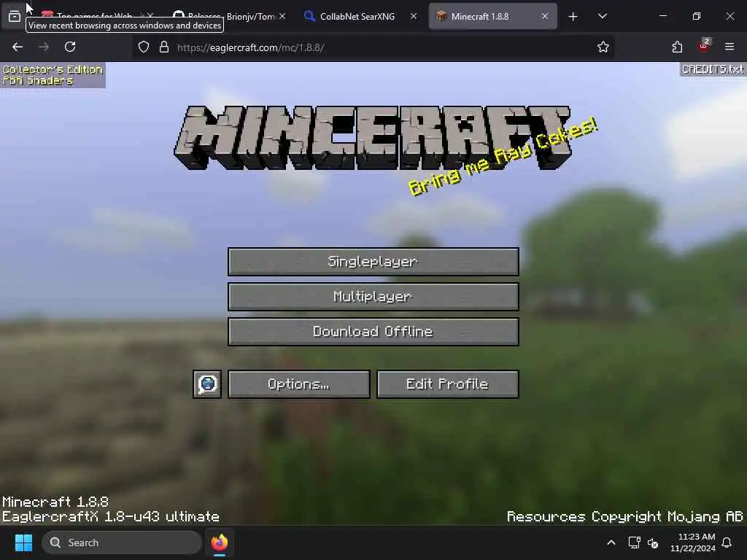
Task: Open the Edit Profile screen
Action: [447, 384]
